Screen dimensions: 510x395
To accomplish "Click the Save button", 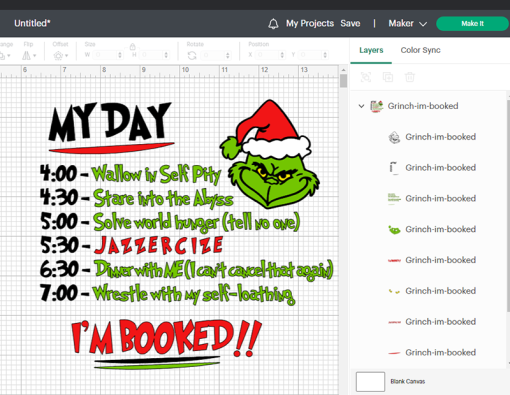I will [350, 23].
